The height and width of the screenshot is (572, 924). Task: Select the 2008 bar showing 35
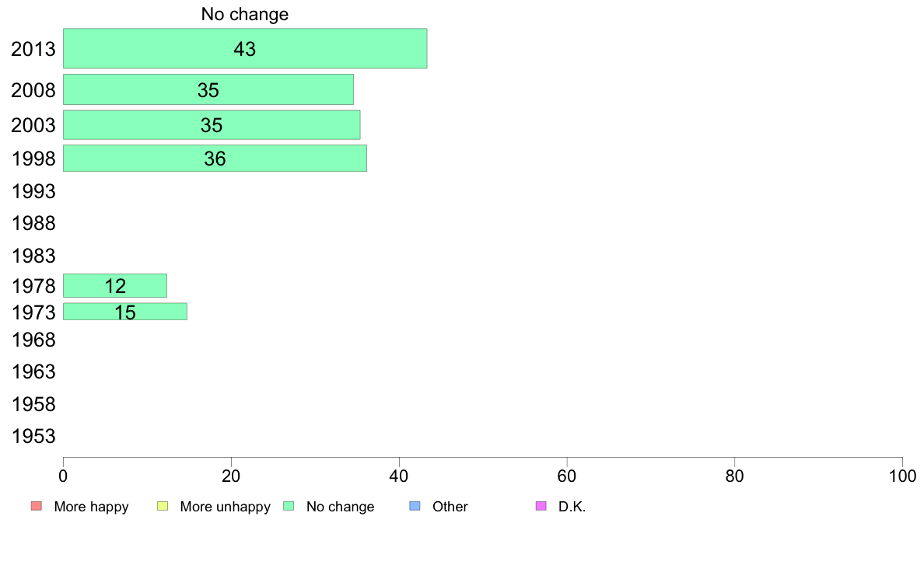point(208,89)
